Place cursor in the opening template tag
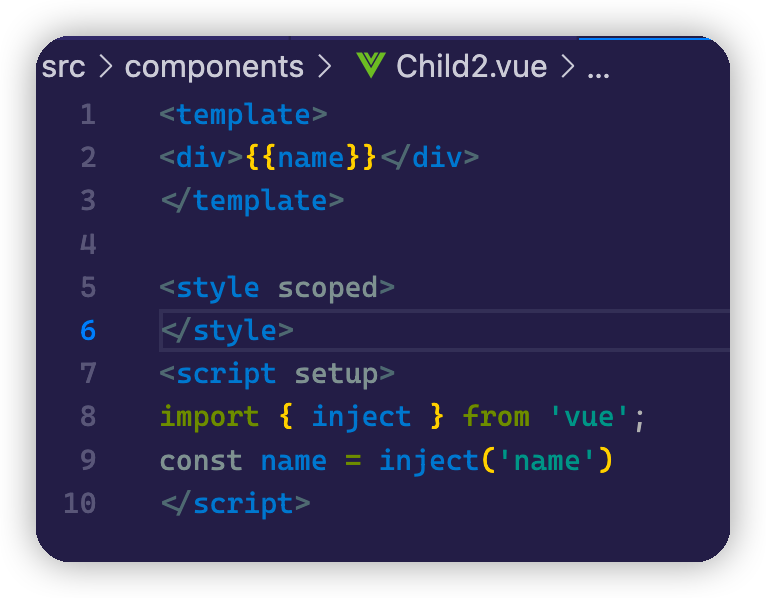 243,115
